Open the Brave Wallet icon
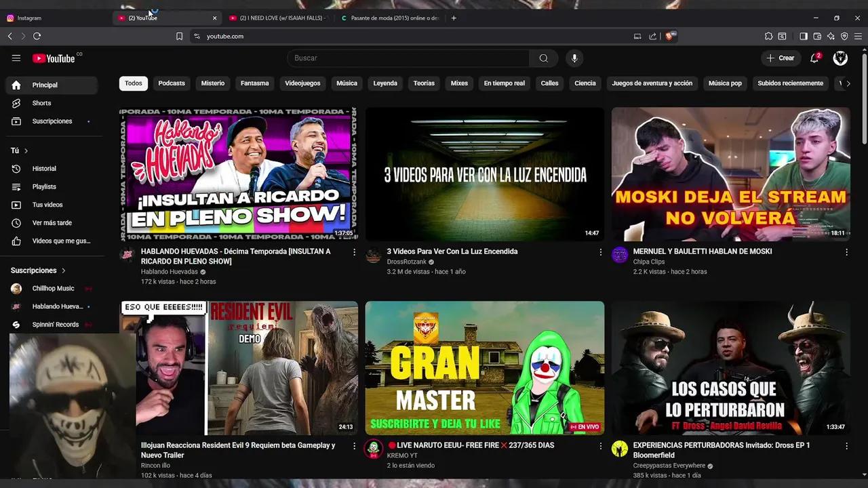 click(817, 36)
